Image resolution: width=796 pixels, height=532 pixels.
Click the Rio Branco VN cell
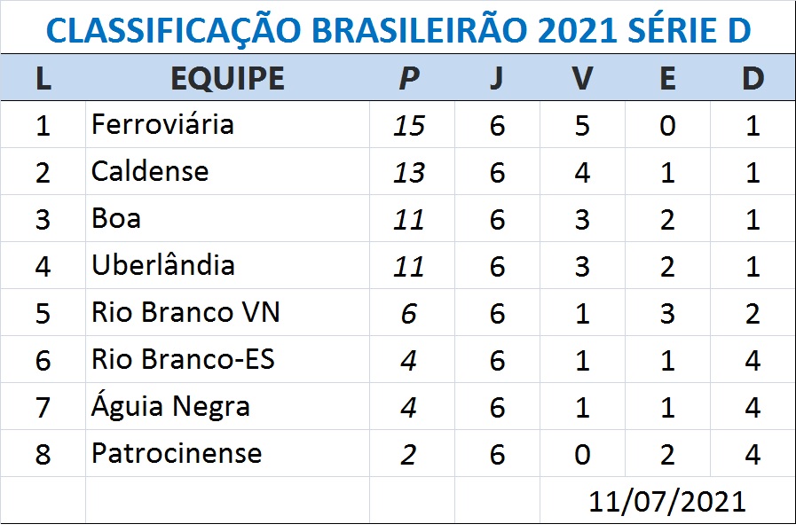pos(185,312)
